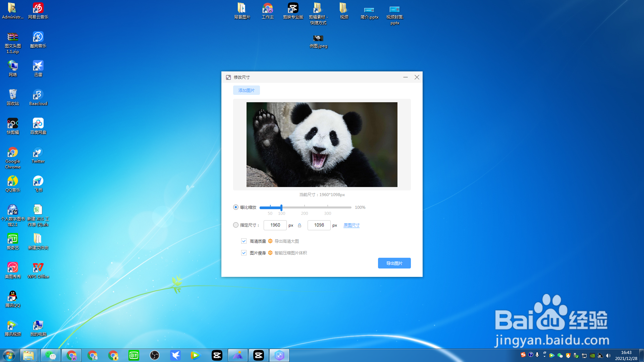Uncheck the 高清质量 checkbox
This screenshot has height=362, width=644.
244,241
